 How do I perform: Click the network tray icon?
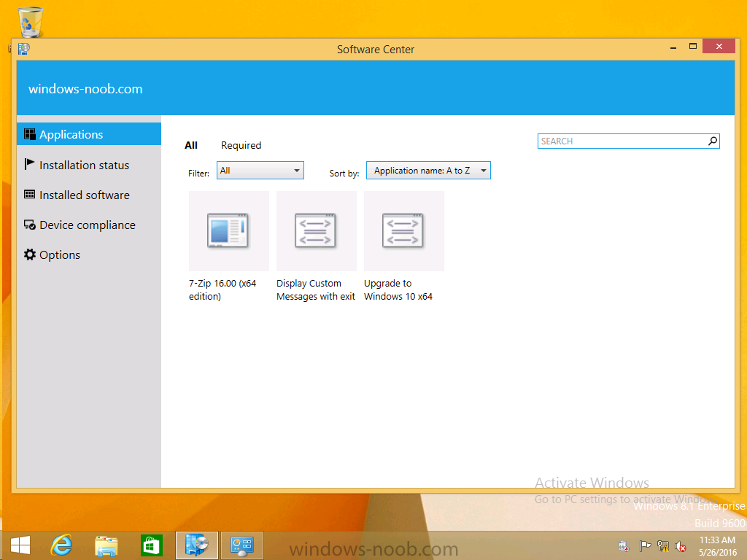(662, 545)
